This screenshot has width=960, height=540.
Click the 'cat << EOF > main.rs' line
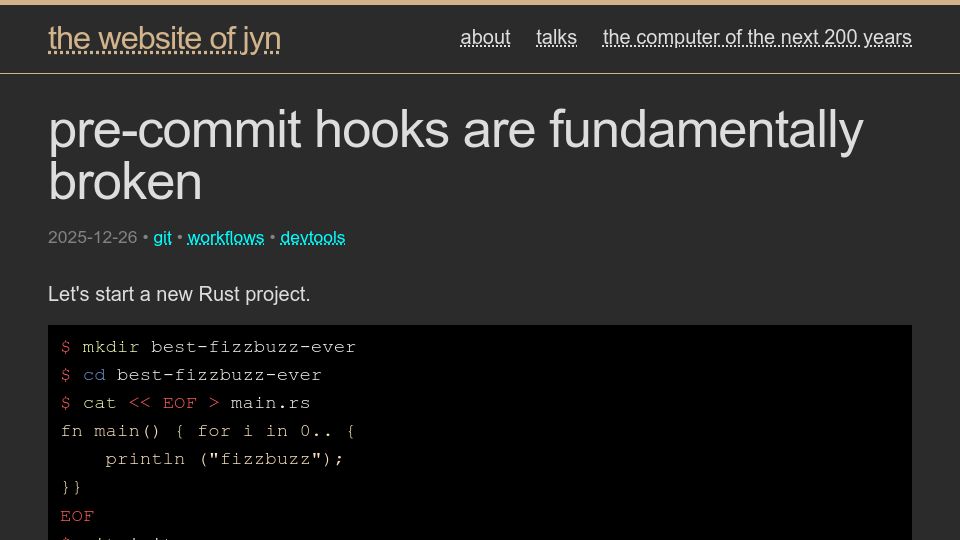186,403
